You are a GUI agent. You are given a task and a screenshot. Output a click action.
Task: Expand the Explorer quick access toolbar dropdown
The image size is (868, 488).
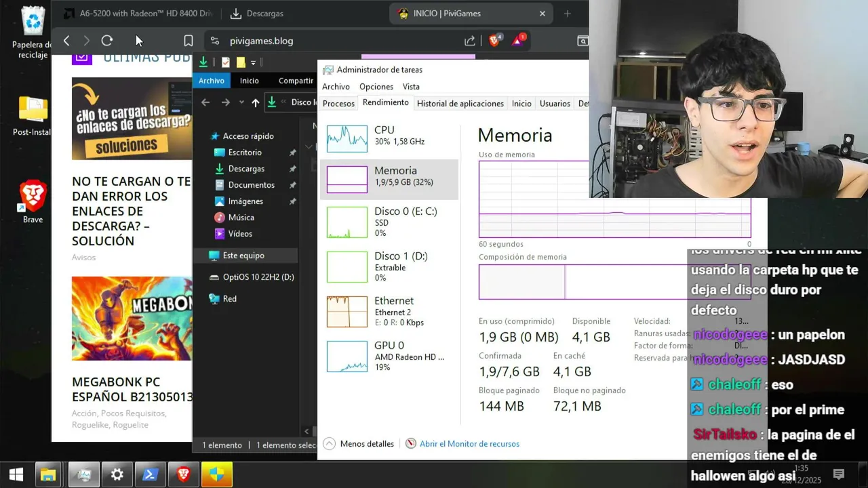(x=253, y=62)
